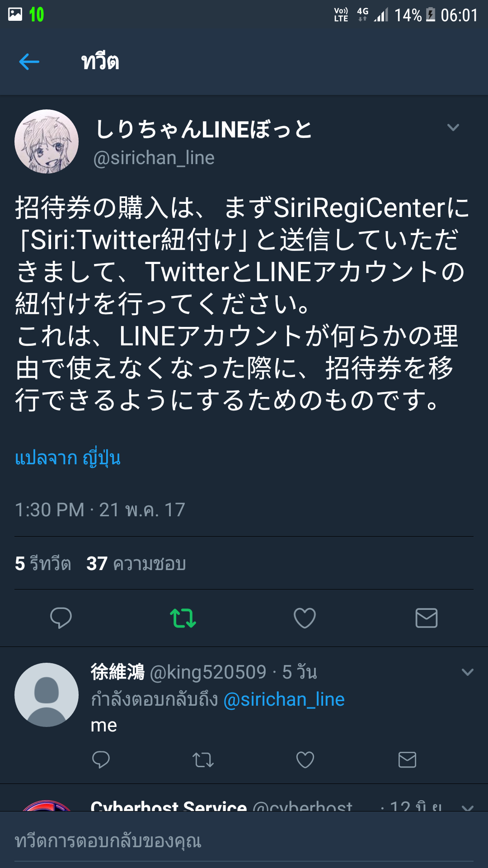Like the 'me' reply with heart icon
This screenshot has height=868, width=488.
tap(305, 759)
